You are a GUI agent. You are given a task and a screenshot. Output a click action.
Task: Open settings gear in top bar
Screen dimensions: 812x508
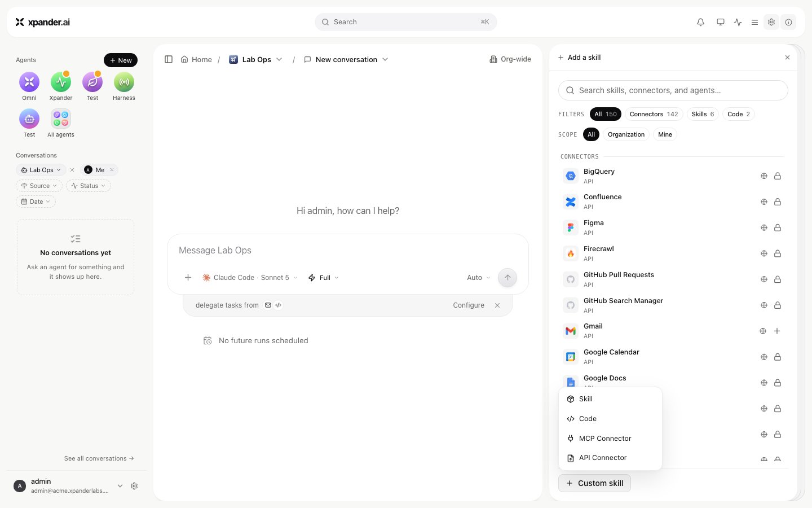point(771,22)
